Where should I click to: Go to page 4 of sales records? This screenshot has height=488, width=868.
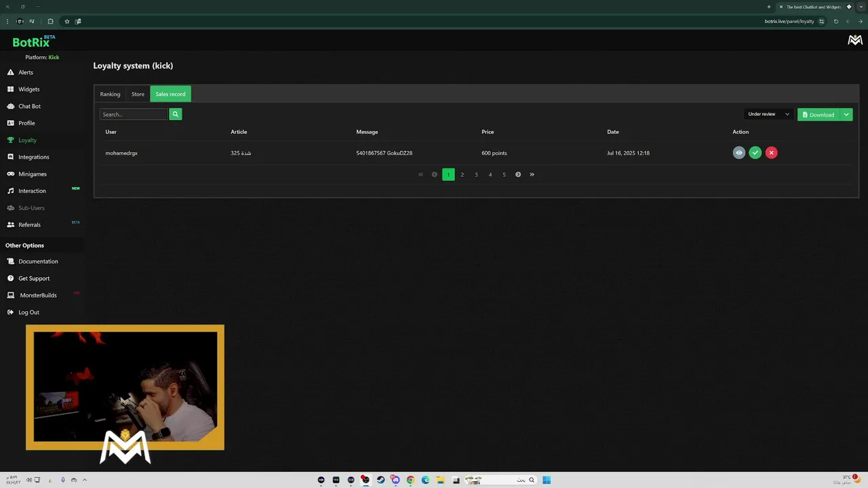point(490,175)
